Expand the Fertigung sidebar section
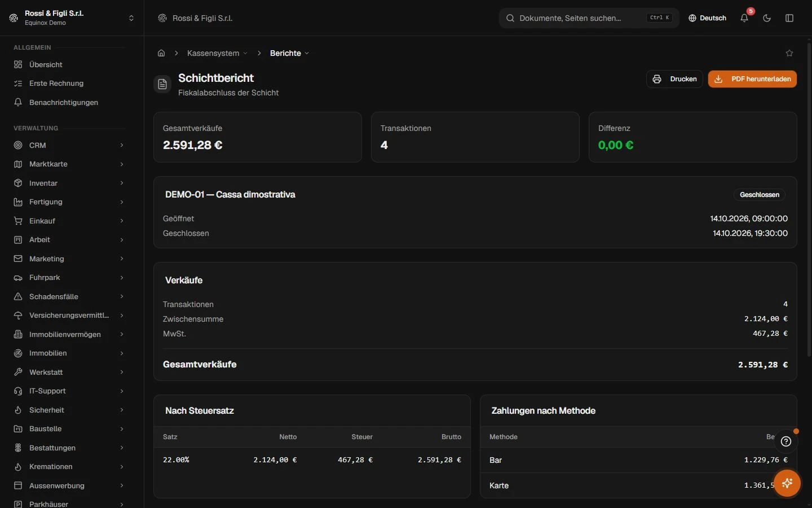 pos(69,202)
